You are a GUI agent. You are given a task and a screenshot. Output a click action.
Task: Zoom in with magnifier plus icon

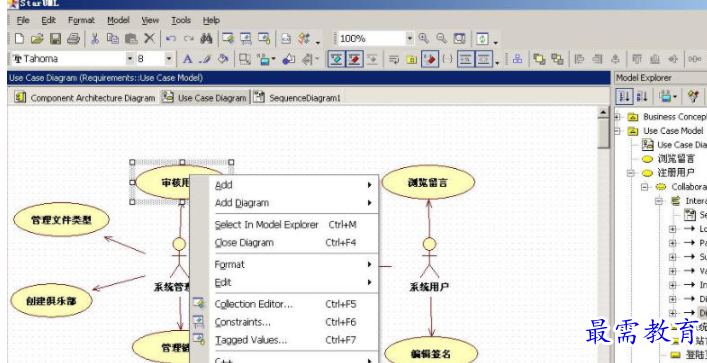click(x=423, y=39)
